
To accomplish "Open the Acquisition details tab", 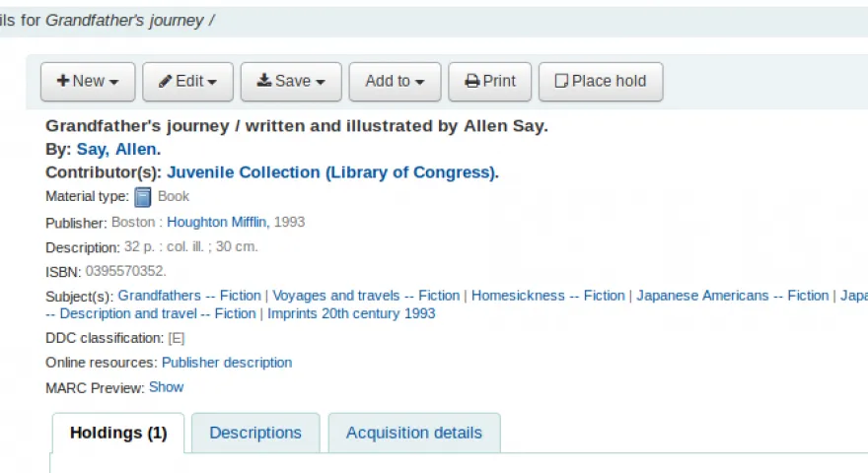I will [x=414, y=433].
